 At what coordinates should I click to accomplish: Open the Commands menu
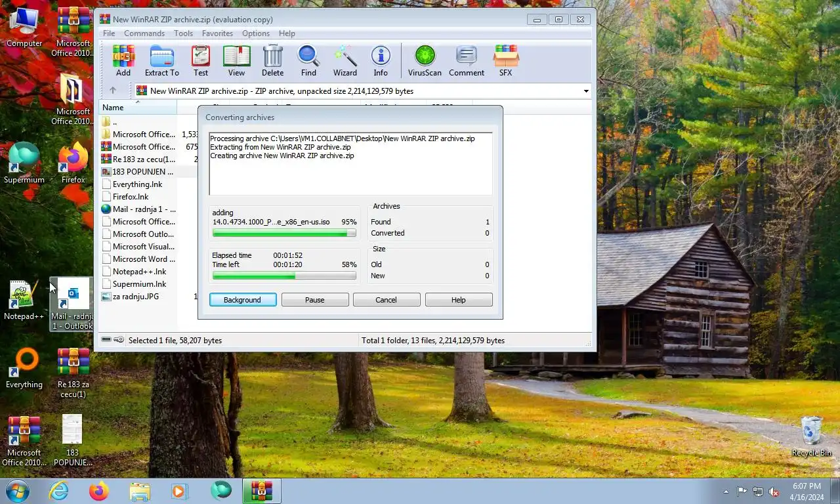(144, 33)
